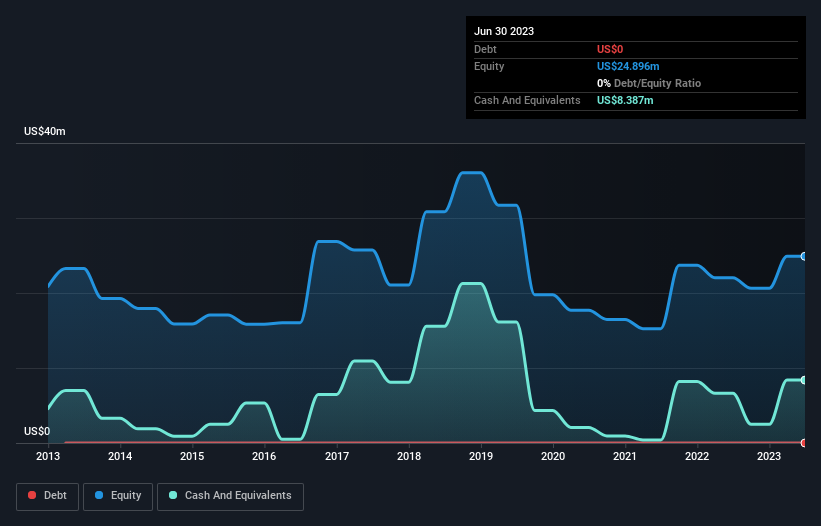Toggle the Debt series legend button

pyautogui.click(x=48, y=496)
